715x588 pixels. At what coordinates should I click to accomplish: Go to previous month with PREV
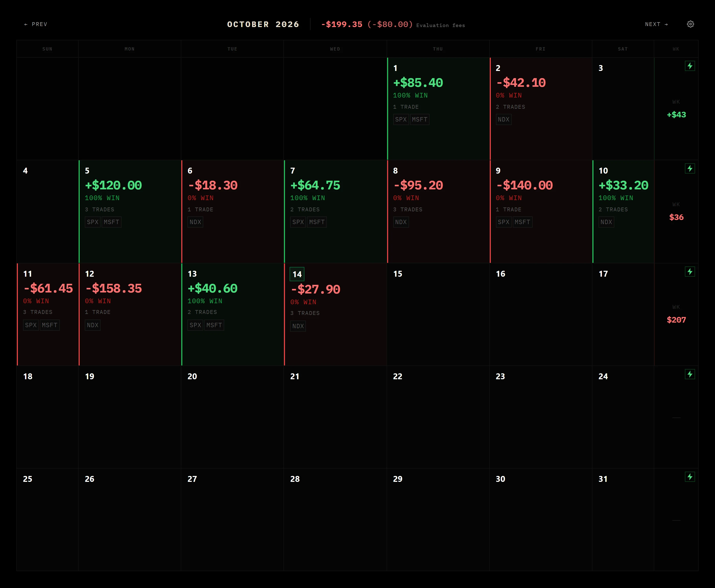(x=35, y=24)
